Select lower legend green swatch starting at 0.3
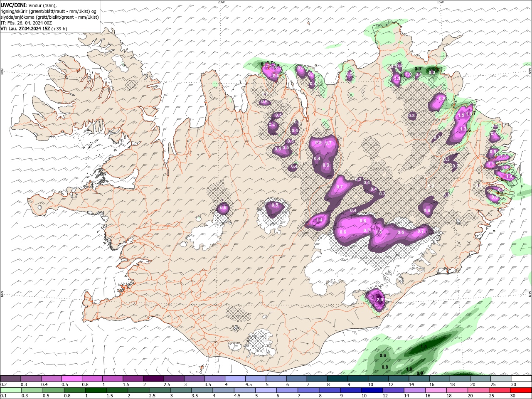 [32, 390]
